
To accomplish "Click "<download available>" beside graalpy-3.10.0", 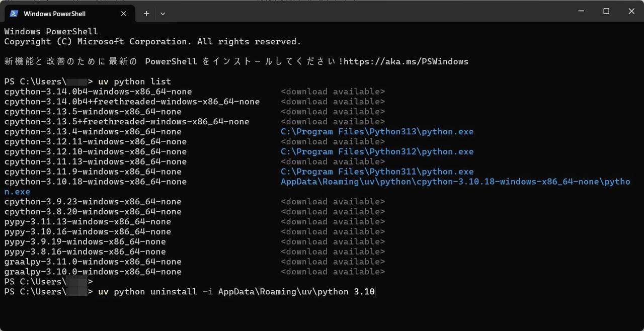I will 333,272.
